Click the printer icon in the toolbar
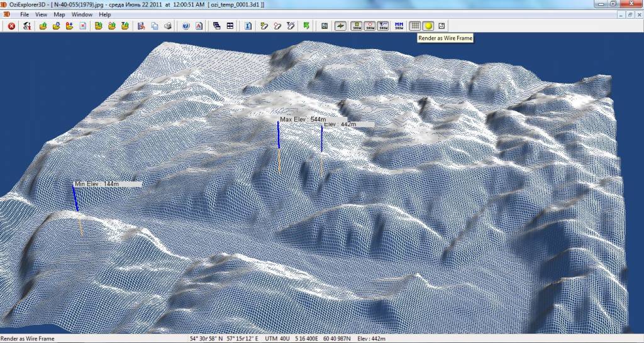This screenshot has height=343, width=644. tap(168, 26)
